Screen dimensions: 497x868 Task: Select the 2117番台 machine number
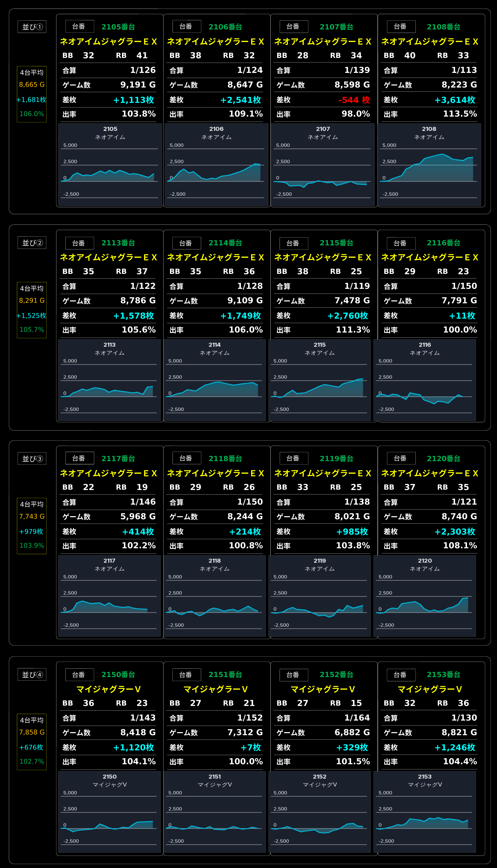click(x=118, y=459)
